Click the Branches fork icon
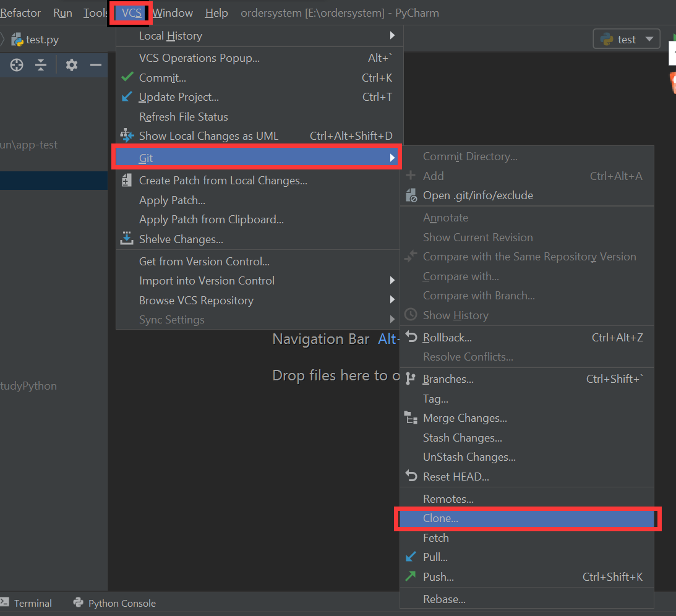 pos(411,379)
